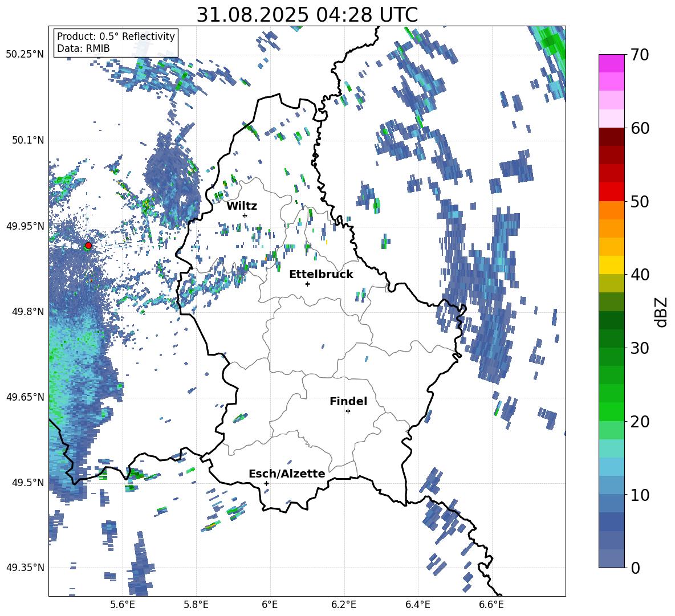Click the Esch/Alzette city label

287,474
